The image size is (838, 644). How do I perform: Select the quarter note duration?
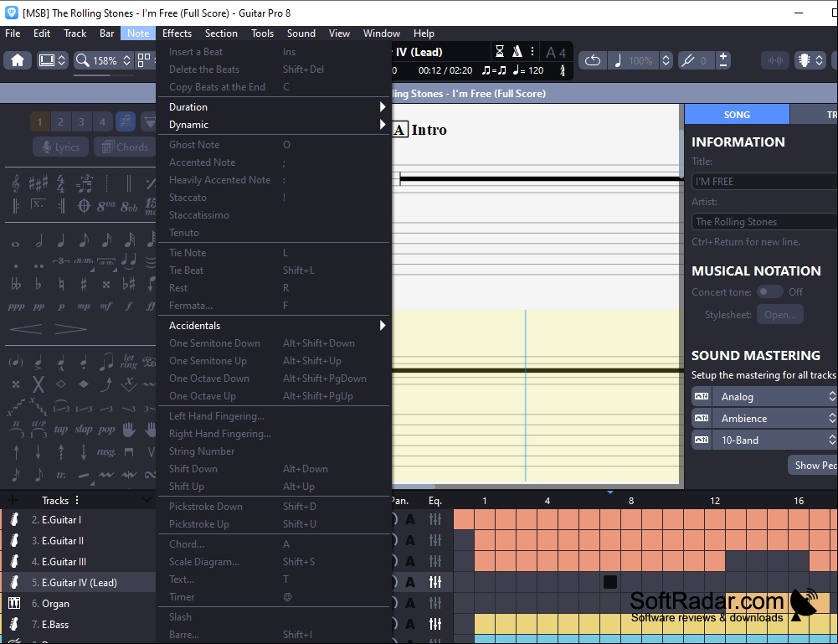[x=61, y=240]
